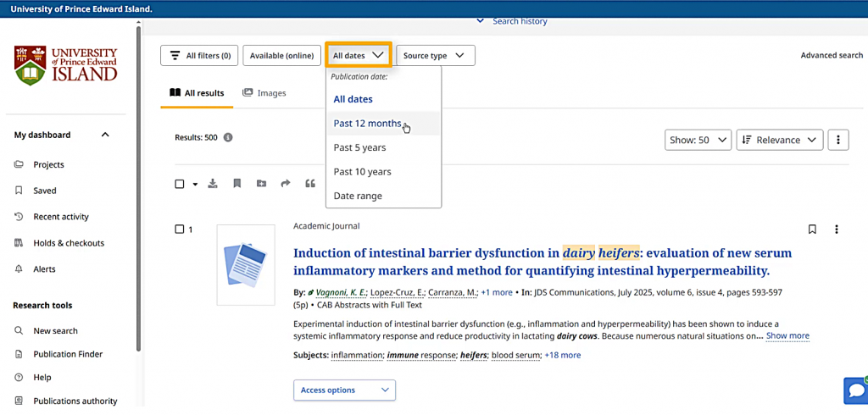Expand the Show: 50 results dropdown
The height and width of the screenshot is (415, 868).
pyautogui.click(x=698, y=140)
